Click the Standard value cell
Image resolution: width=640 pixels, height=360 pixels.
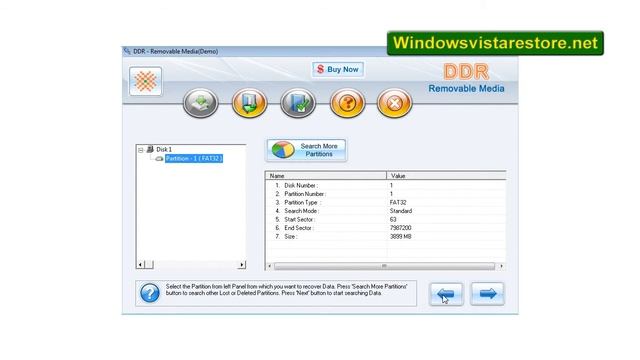click(x=401, y=211)
